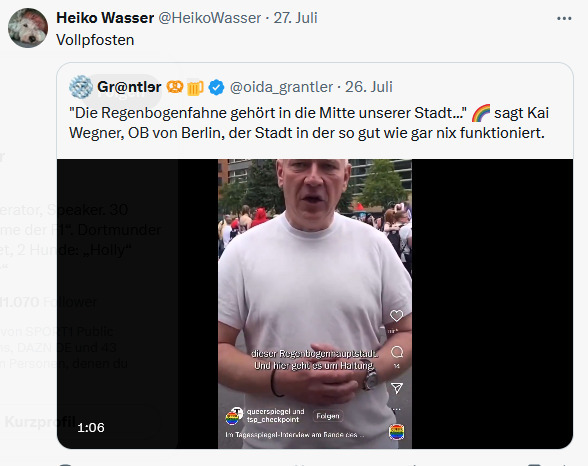Click the blue verified badge
This screenshot has width=588, height=466.
tap(216, 87)
